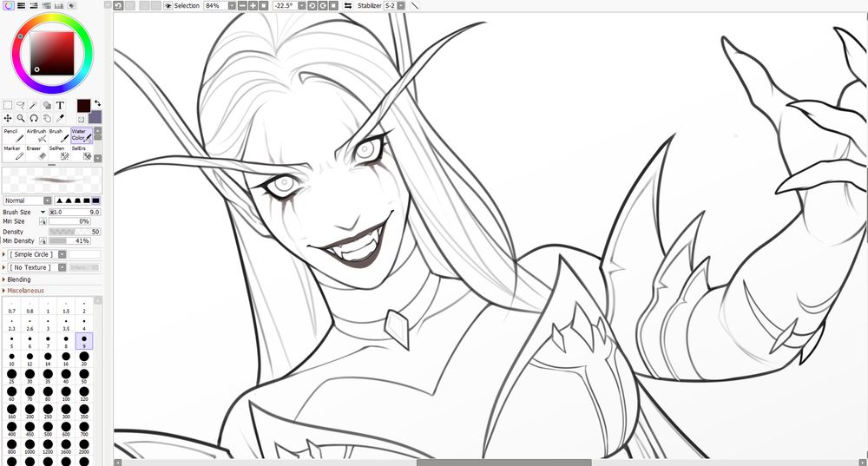Zoom in with the plus button
The image size is (868, 466).
tap(253, 5)
